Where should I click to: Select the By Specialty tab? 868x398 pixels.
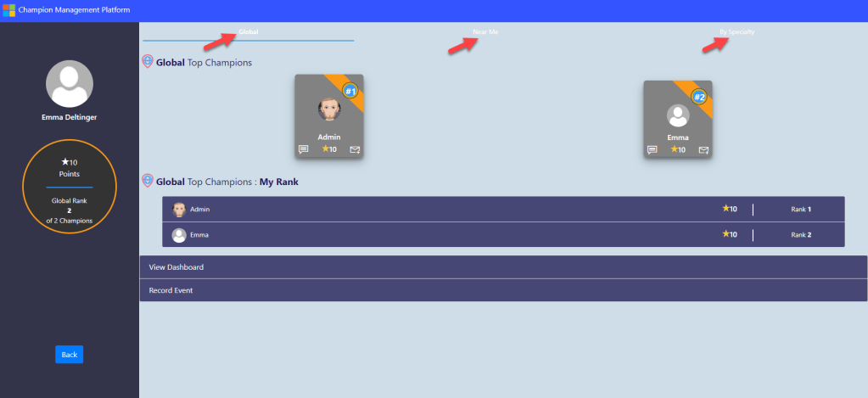pyautogui.click(x=736, y=32)
